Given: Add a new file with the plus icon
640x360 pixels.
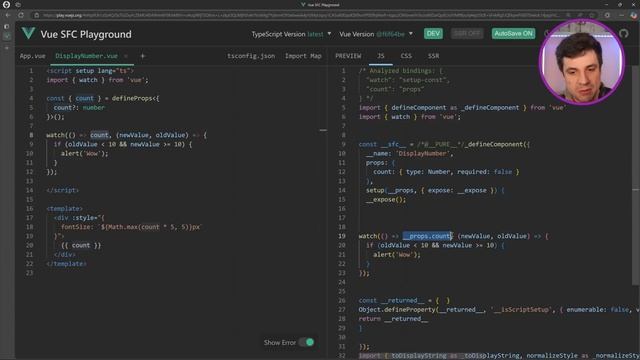Looking at the screenshot, I should pos(142,56).
